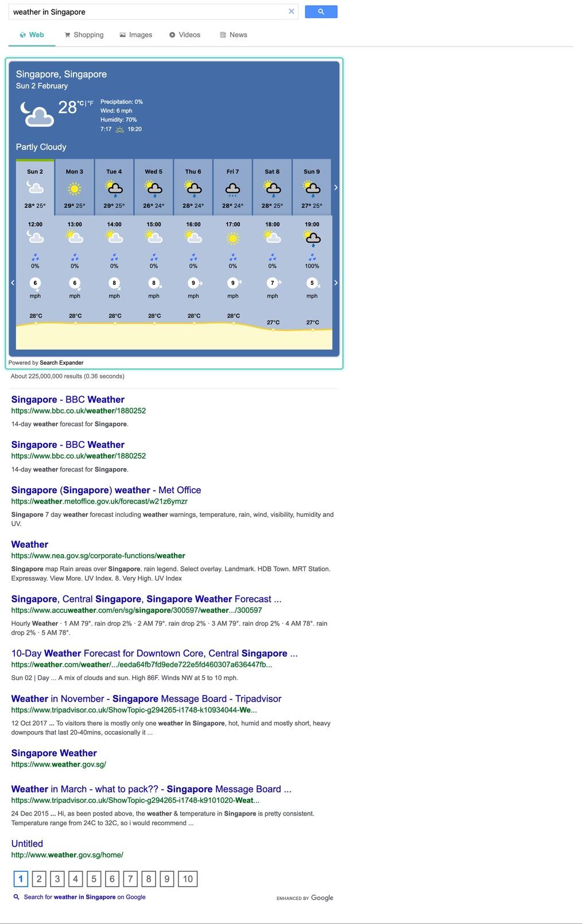Open 'Weather in March - what to pack??'

[x=152, y=789]
